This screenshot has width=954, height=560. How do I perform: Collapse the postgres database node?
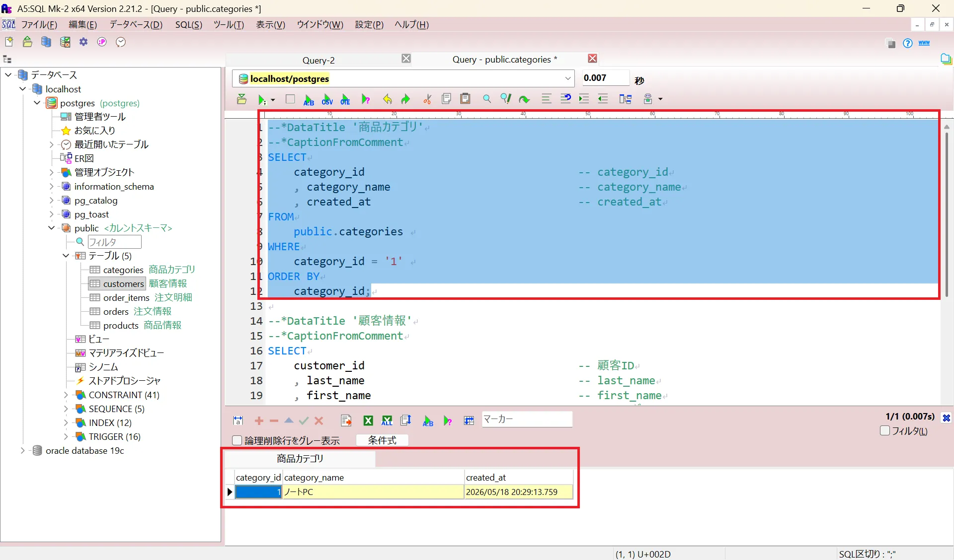pyautogui.click(x=37, y=103)
